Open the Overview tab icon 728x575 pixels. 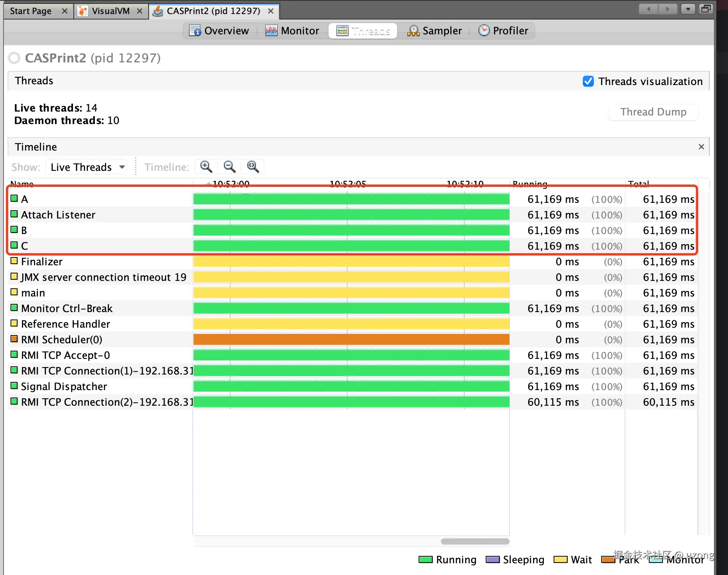point(195,30)
